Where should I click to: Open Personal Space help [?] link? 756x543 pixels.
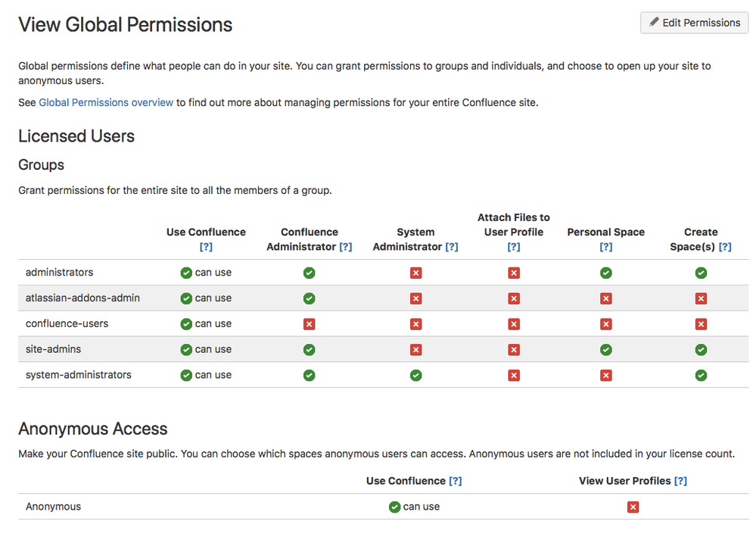point(605,247)
